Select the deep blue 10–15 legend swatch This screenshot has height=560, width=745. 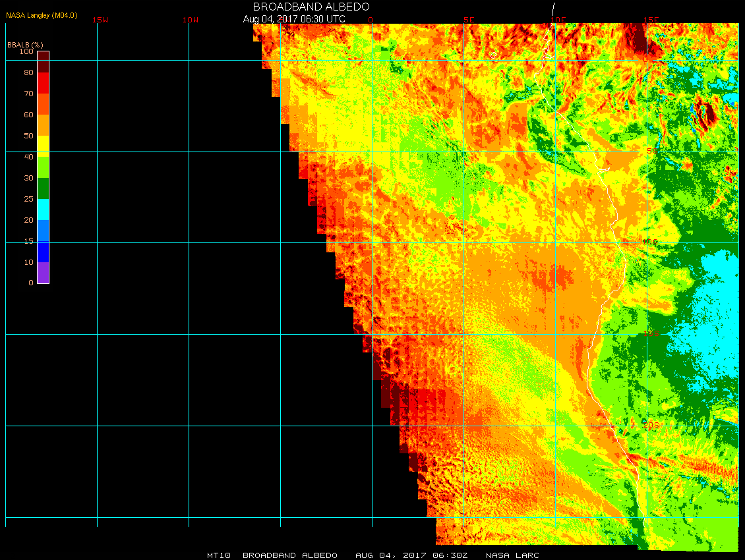44,251
